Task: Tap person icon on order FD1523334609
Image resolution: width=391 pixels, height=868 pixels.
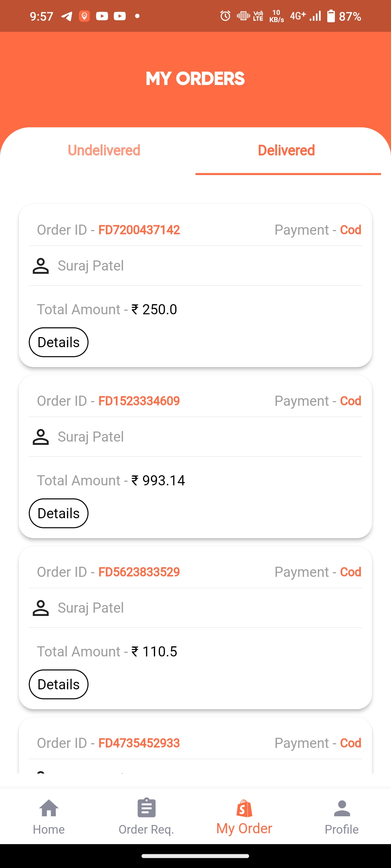Action: click(x=41, y=437)
